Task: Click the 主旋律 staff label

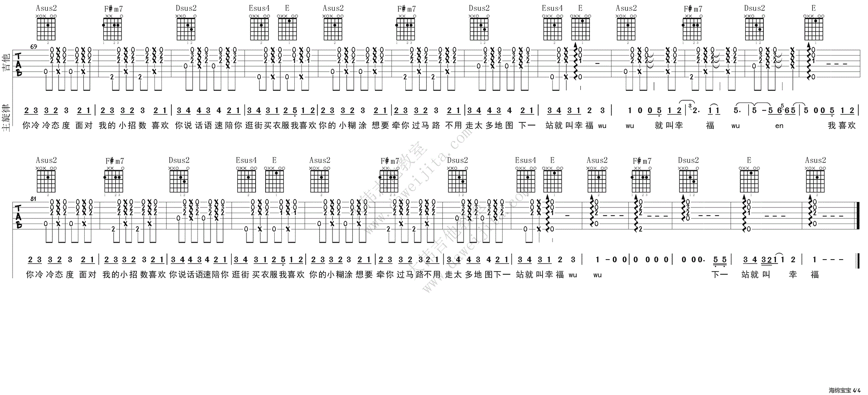Action: tap(6, 117)
